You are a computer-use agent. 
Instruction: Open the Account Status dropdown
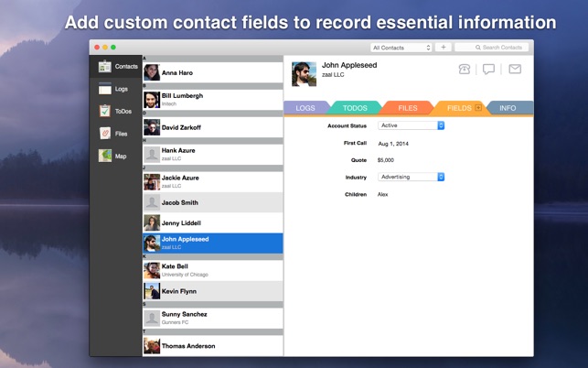coord(412,125)
